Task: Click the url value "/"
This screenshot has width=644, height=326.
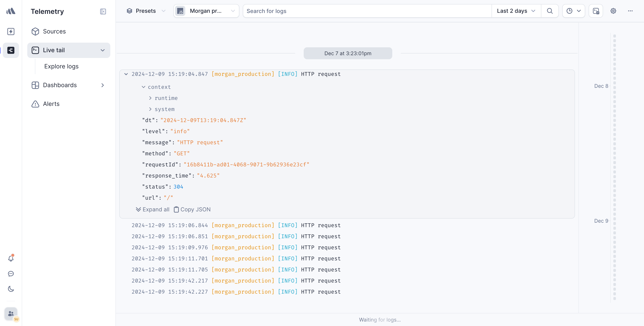Action: [168, 198]
